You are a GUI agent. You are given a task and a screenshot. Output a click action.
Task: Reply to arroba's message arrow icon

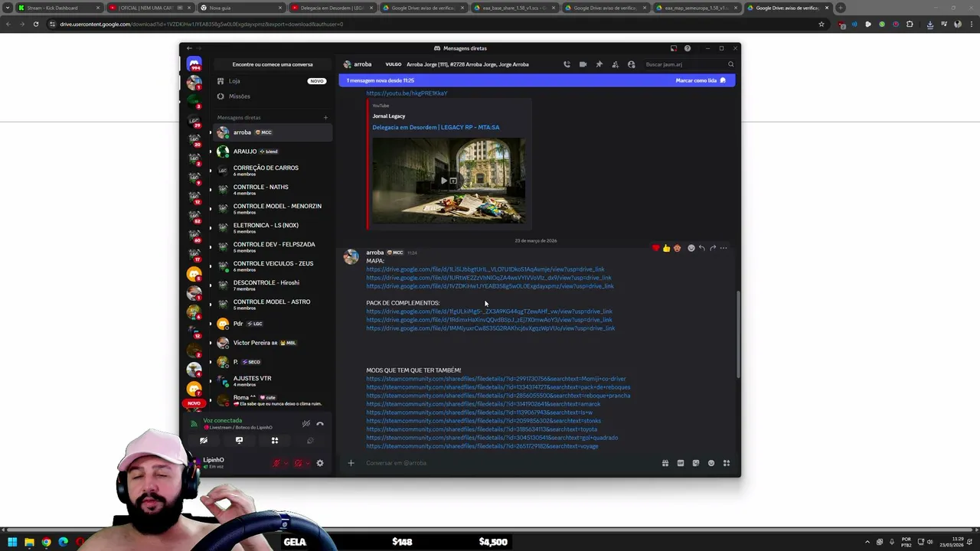[701, 248]
